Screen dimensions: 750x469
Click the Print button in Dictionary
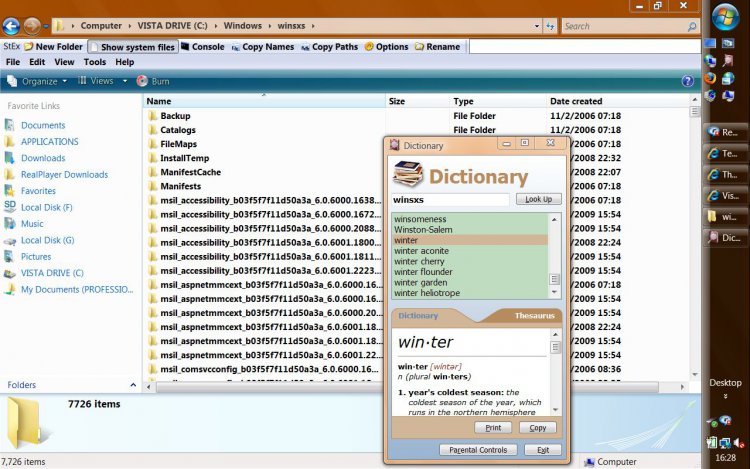[x=493, y=428]
